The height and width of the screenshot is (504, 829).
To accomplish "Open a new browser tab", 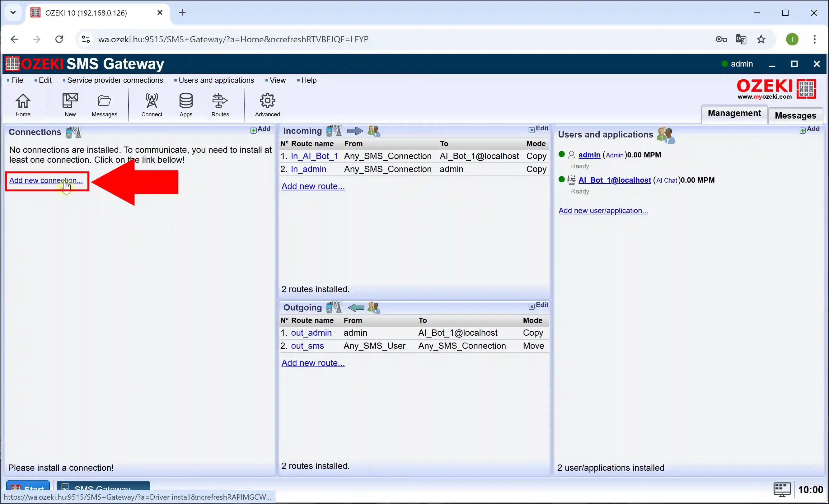I will (182, 13).
